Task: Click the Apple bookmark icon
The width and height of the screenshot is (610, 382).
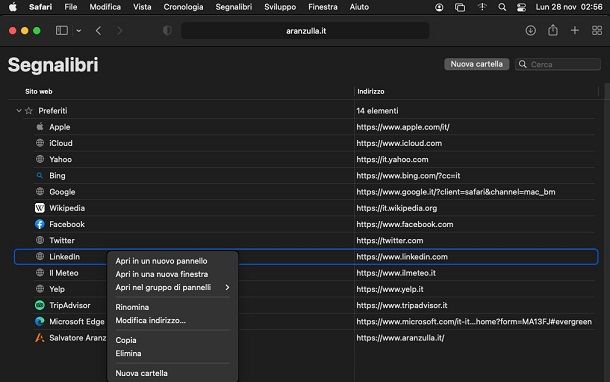Action: (40, 126)
